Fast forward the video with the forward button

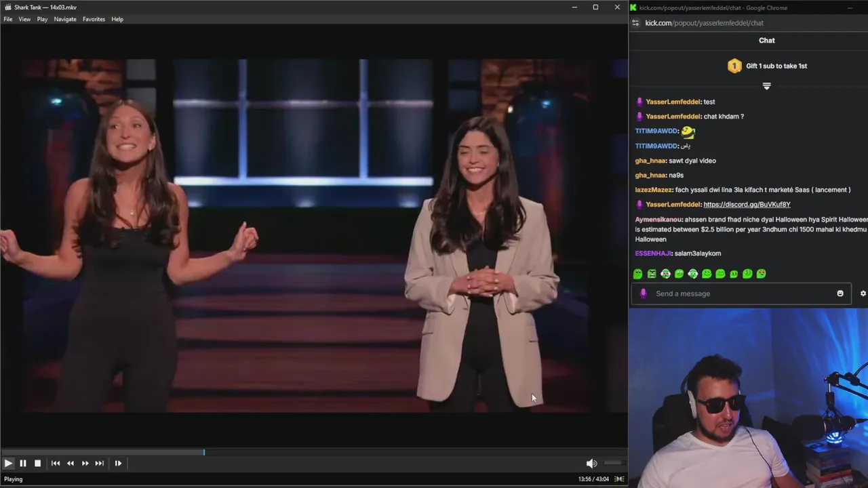pos(85,463)
